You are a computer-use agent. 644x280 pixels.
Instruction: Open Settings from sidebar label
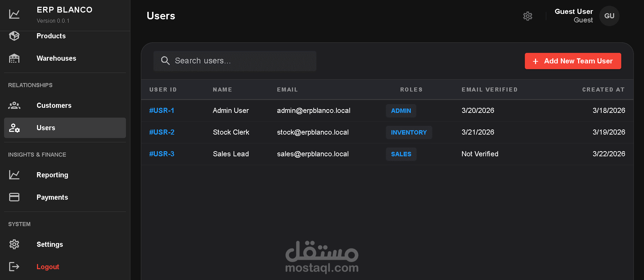pyautogui.click(x=50, y=244)
